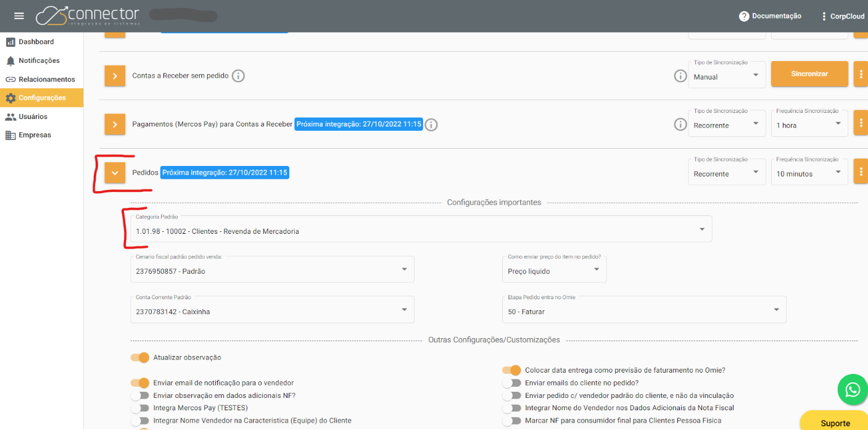Click the Connector cloud logo
Viewport: 868px width, 430px height.
click(x=88, y=15)
